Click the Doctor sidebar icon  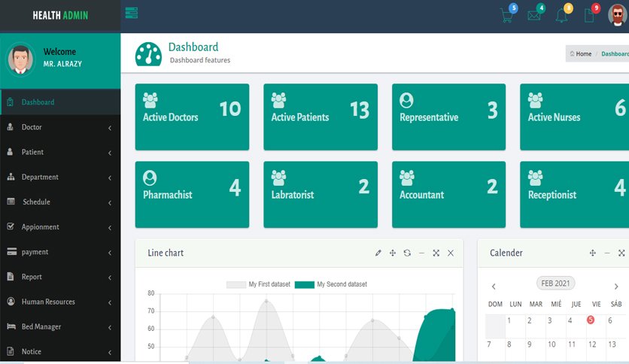pyautogui.click(x=11, y=126)
